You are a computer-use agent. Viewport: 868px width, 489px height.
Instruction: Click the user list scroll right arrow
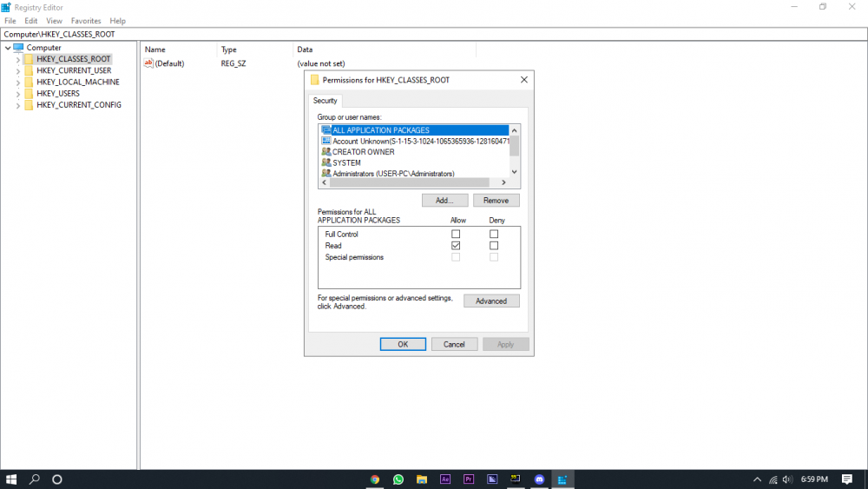click(503, 182)
